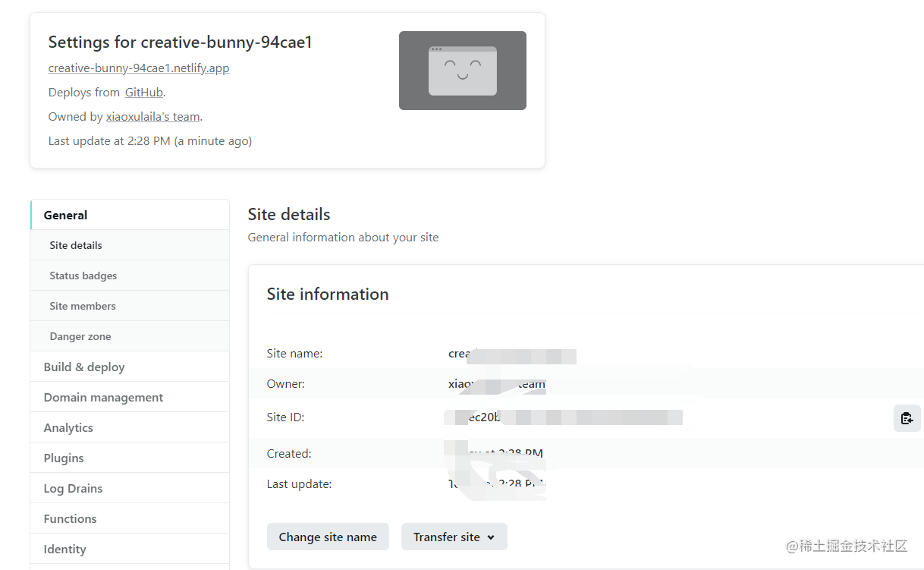
Task: Click the Change site name button
Action: [328, 537]
